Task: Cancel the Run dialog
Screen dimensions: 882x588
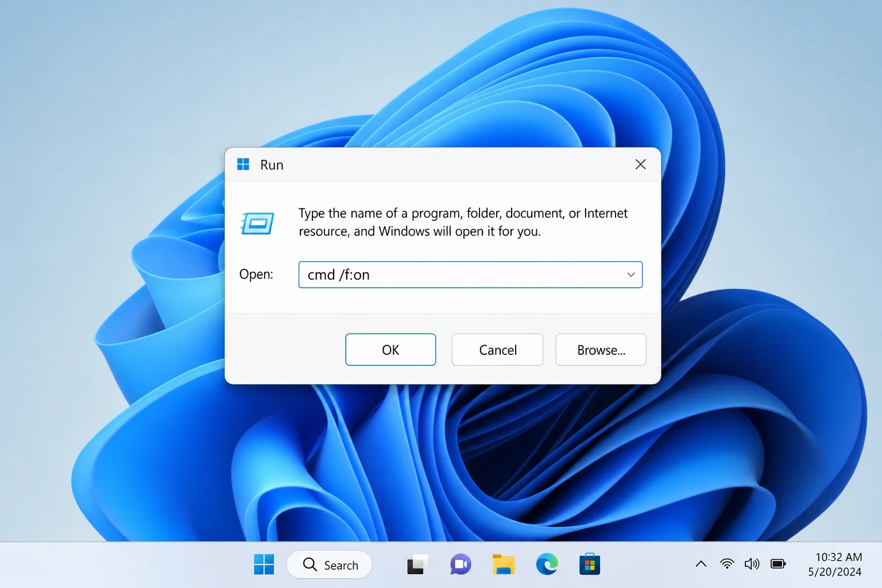Action: pos(497,350)
